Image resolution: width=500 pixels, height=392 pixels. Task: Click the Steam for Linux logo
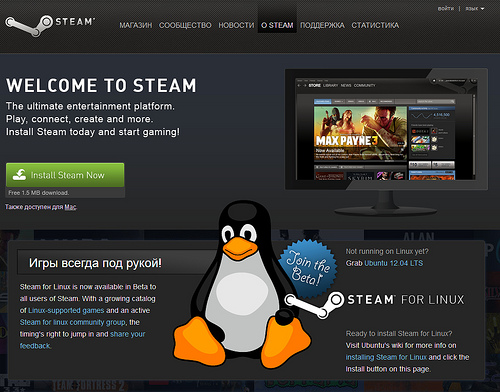374,304
